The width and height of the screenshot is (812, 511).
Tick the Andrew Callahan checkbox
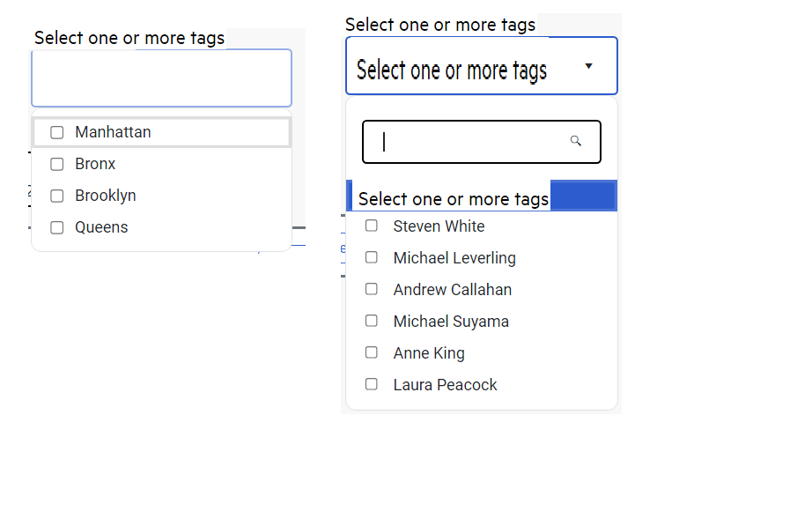372,289
